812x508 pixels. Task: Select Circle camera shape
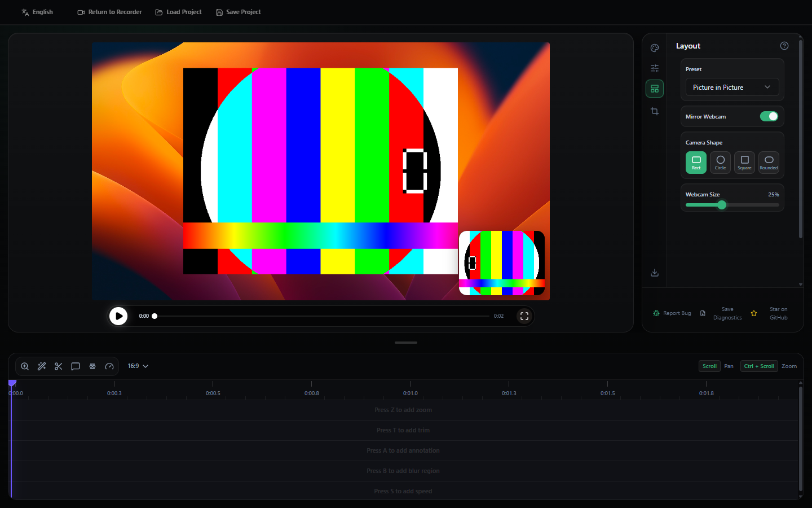721,163
